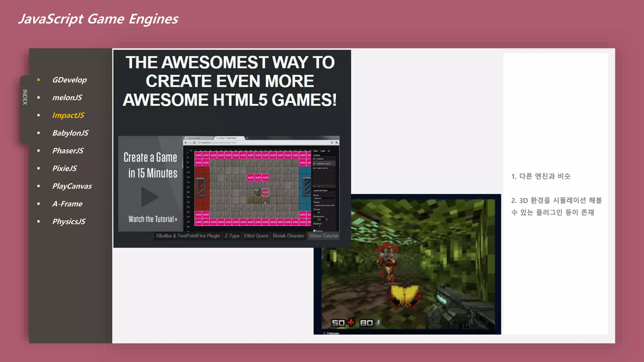Play the Create a Game tutorial video
The image size is (644, 362).
pyautogui.click(x=150, y=197)
